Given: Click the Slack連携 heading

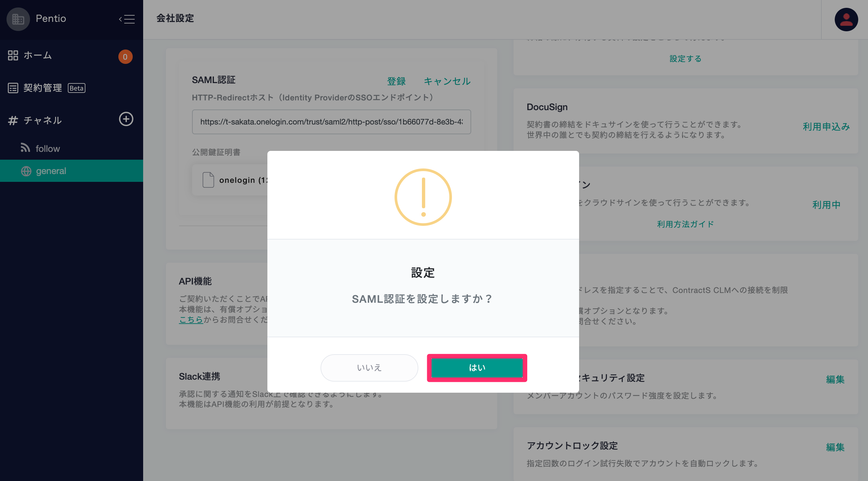Looking at the screenshot, I should point(200,376).
